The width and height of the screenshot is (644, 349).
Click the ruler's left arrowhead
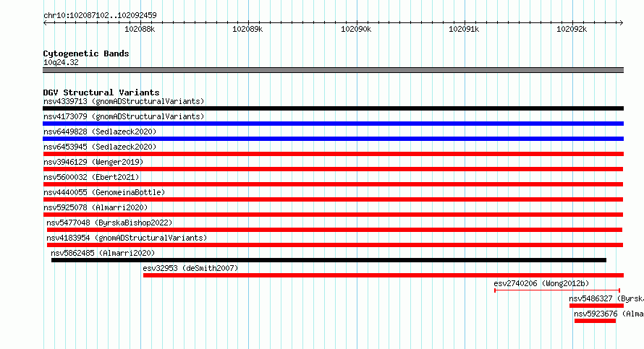click(45, 23)
